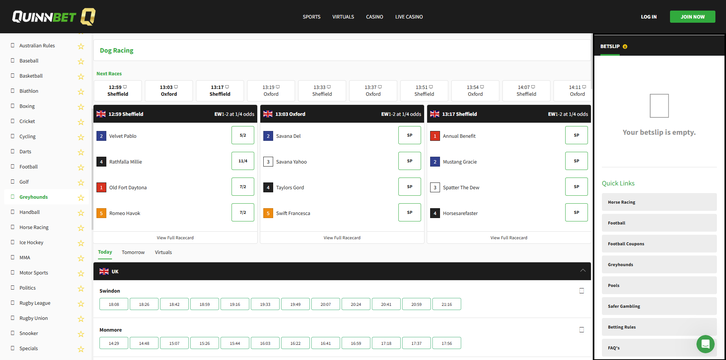The width and height of the screenshot is (726, 360).
Task: Click the Swindon meeting racecard icon
Action: tap(582, 291)
